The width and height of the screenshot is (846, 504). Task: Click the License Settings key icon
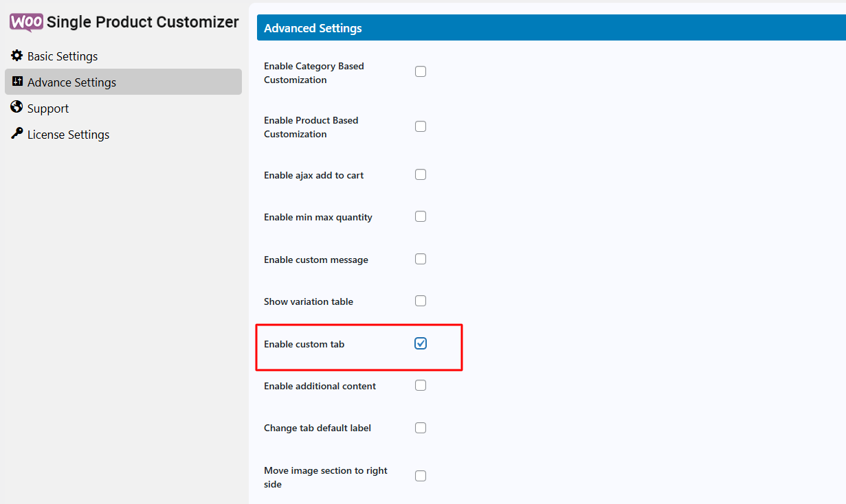click(x=17, y=134)
